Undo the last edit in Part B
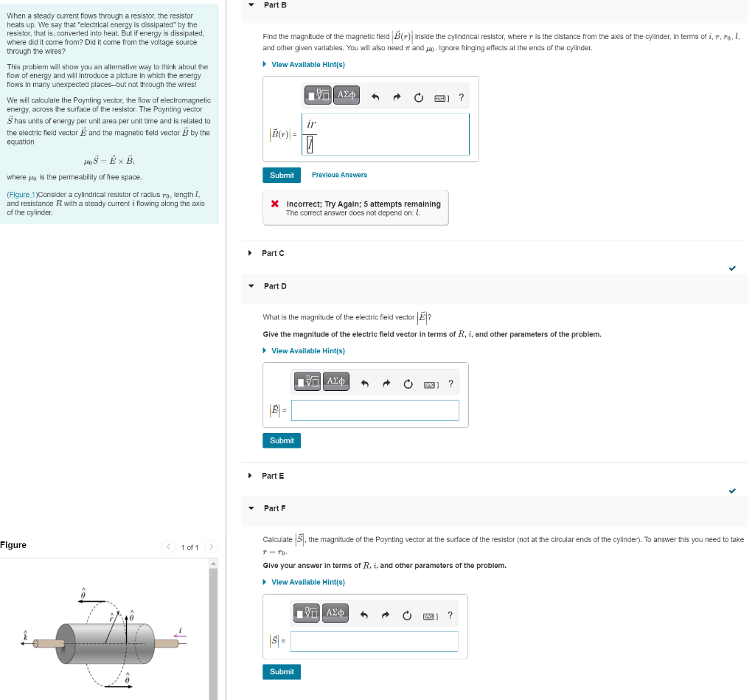This screenshot has height=700, width=755. pos(375,97)
